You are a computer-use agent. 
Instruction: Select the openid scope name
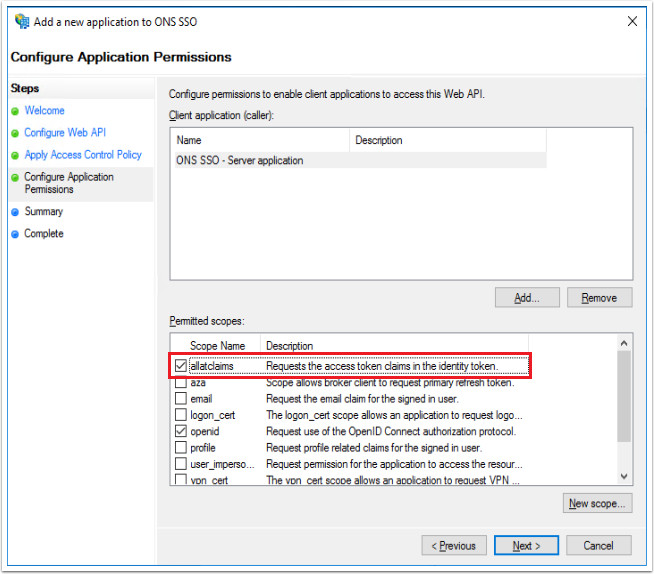pos(204,431)
